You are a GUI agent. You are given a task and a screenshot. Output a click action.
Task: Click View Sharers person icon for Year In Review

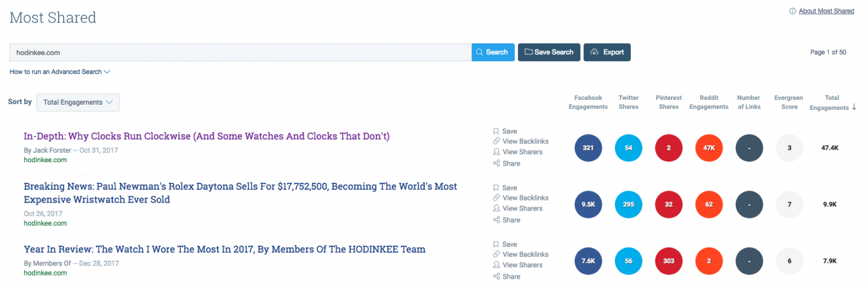pos(496,265)
